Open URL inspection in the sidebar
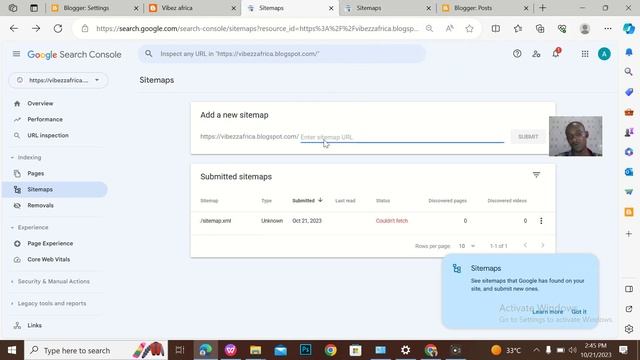Image resolution: width=640 pixels, height=360 pixels. point(48,135)
